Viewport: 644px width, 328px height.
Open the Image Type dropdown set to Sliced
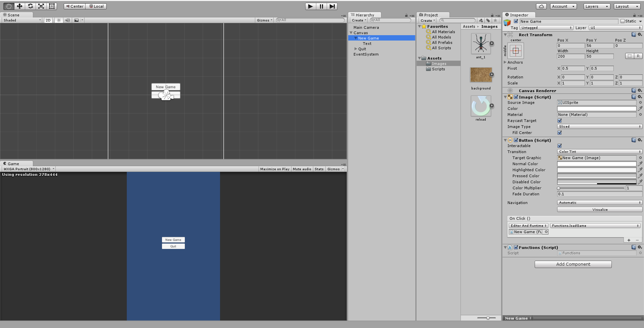point(599,127)
